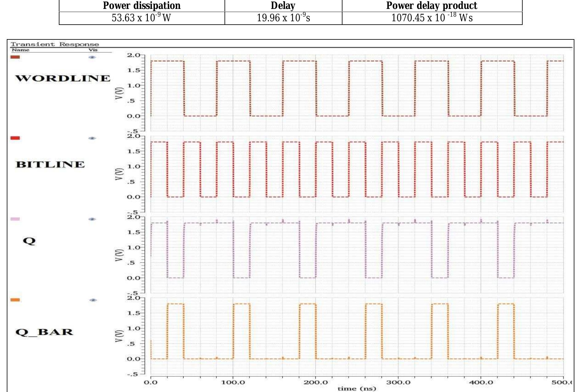Image resolution: width=579 pixels, height=392 pixels.
Task: Click the Q_BAR orange color swatch
Action: pos(14,300)
